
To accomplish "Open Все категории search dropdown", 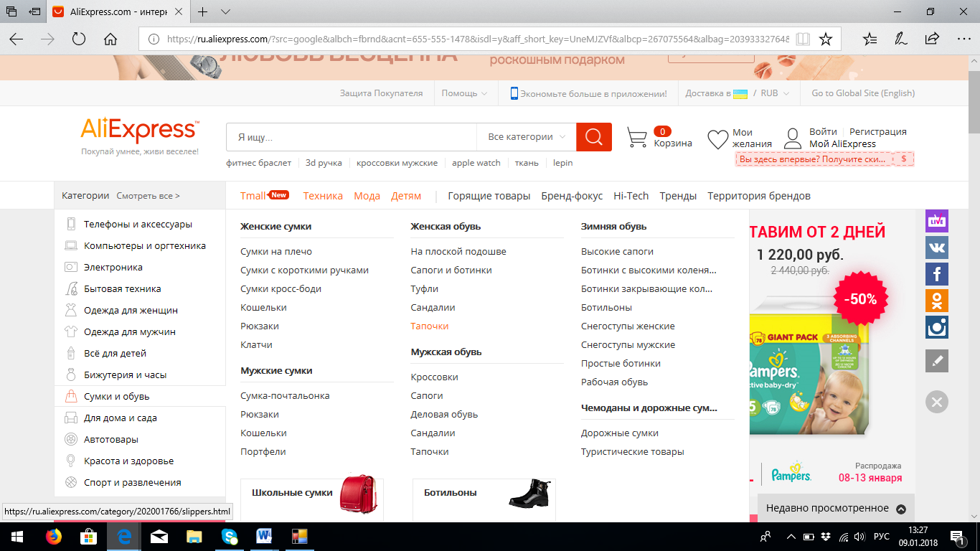I will (x=527, y=137).
